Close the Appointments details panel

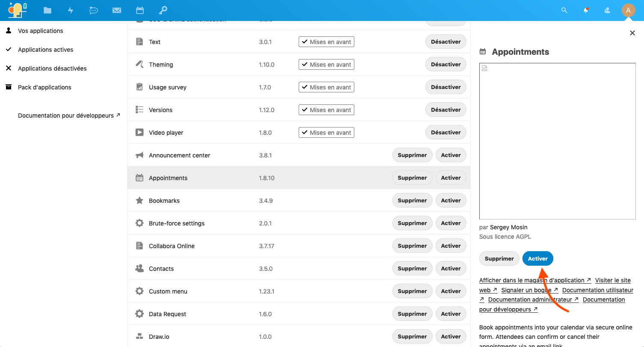click(632, 33)
